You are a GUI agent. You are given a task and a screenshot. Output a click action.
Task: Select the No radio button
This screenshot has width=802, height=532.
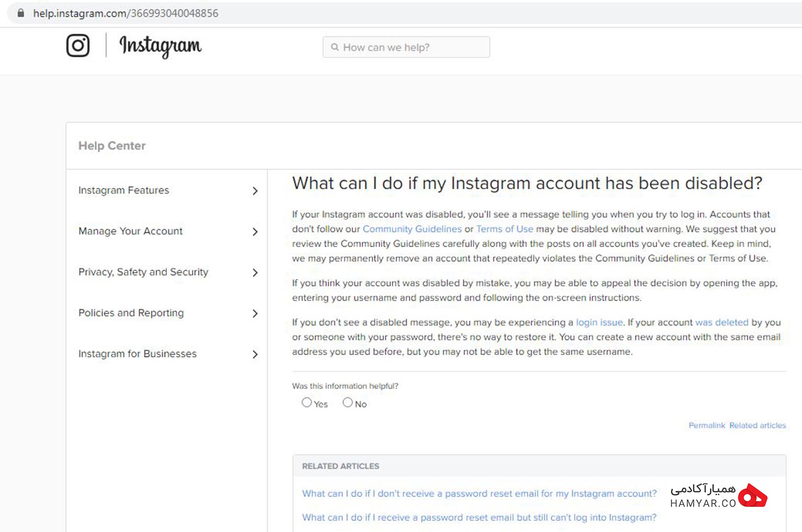click(348, 402)
